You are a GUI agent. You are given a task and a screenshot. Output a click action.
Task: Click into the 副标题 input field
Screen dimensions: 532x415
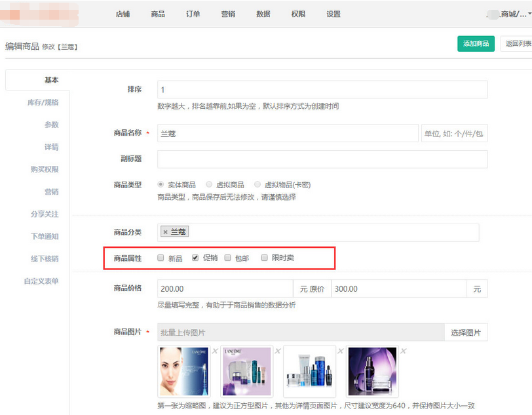(x=322, y=159)
